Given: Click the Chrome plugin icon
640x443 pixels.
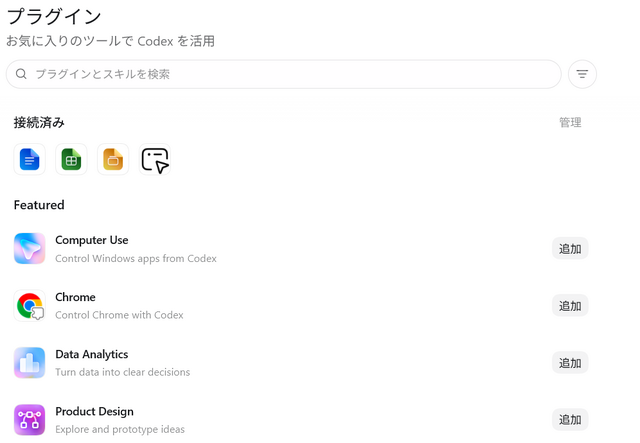Looking at the screenshot, I should click(29, 306).
